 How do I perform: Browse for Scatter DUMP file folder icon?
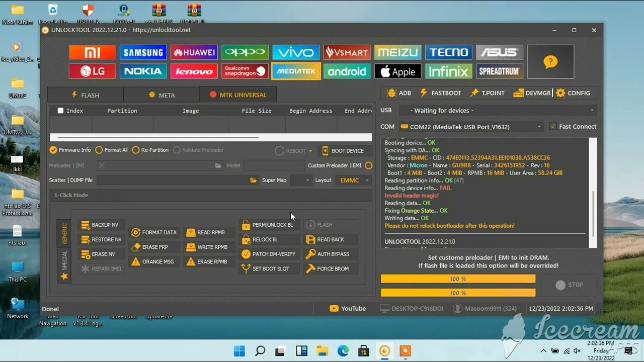point(254,180)
